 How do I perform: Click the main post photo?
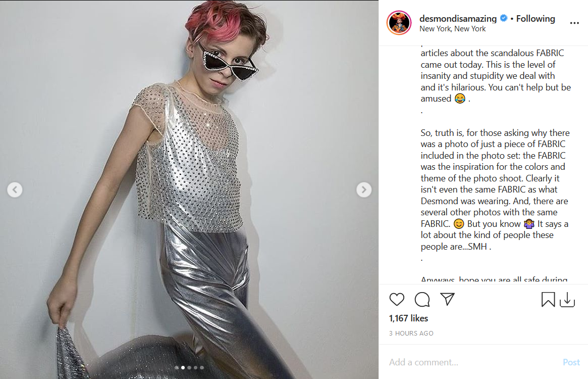[189, 189]
